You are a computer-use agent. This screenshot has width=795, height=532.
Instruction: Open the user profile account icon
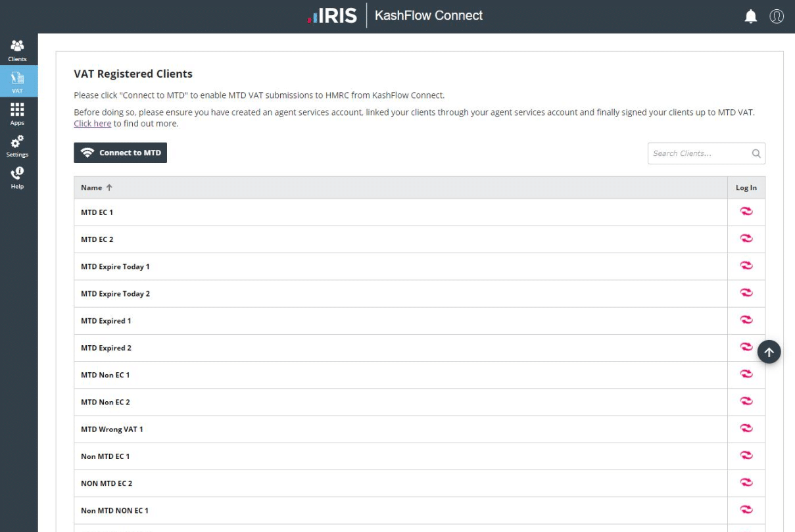coord(777,16)
